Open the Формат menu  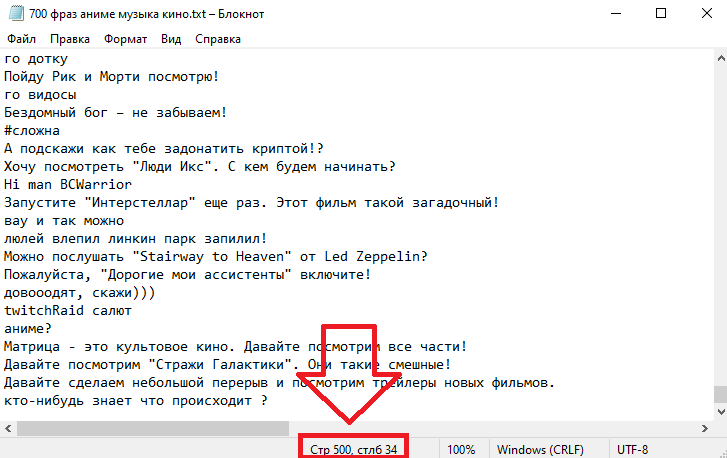(x=125, y=39)
